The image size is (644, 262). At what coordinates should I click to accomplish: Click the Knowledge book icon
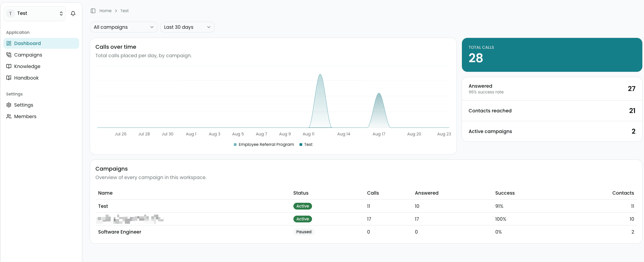click(9, 66)
